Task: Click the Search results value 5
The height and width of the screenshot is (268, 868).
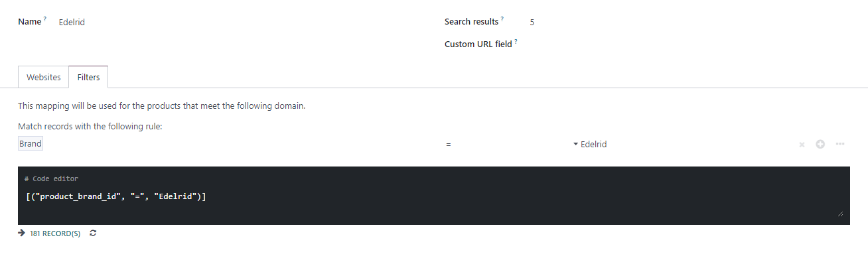Action: coord(532,22)
